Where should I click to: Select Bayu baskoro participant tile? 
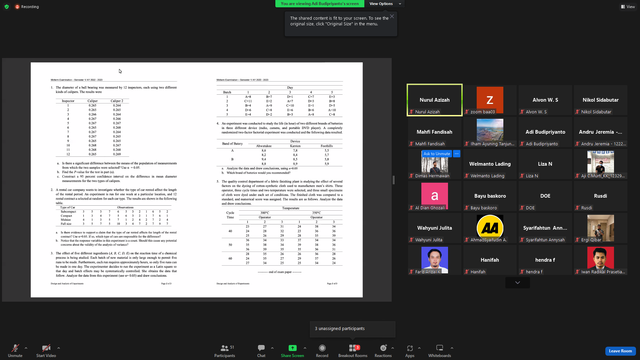[490, 196]
